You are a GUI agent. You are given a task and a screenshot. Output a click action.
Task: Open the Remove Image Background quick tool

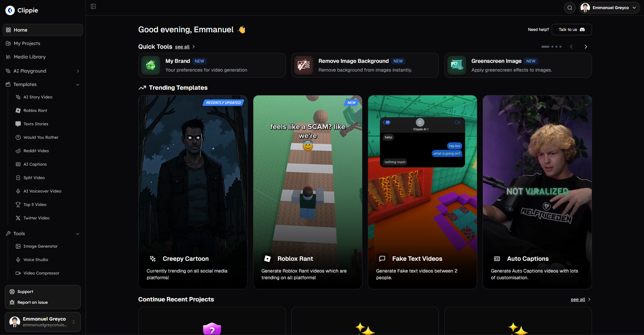[x=365, y=65]
